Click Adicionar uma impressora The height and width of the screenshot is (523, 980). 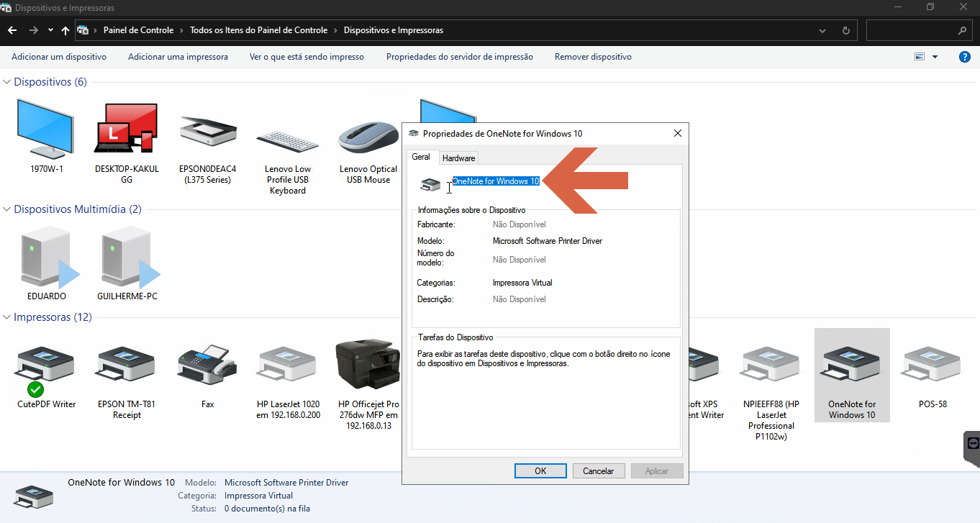click(178, 57)
